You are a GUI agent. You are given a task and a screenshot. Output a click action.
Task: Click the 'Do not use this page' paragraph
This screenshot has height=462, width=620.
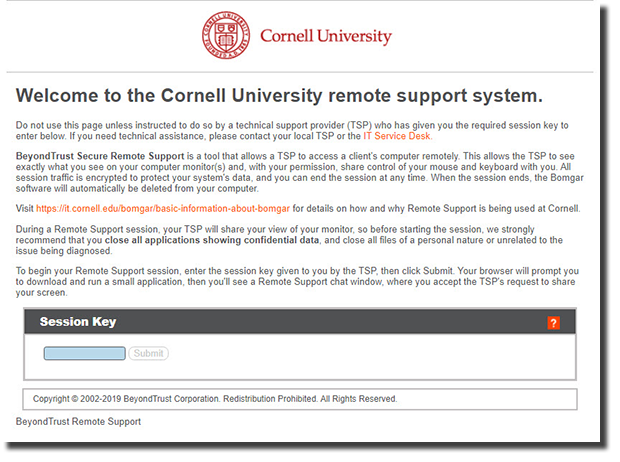pyautogui.click(x=292, y=131)
